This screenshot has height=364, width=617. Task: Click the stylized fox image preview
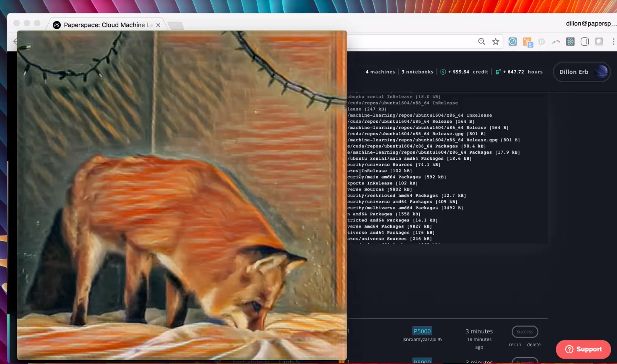point(182,195)
